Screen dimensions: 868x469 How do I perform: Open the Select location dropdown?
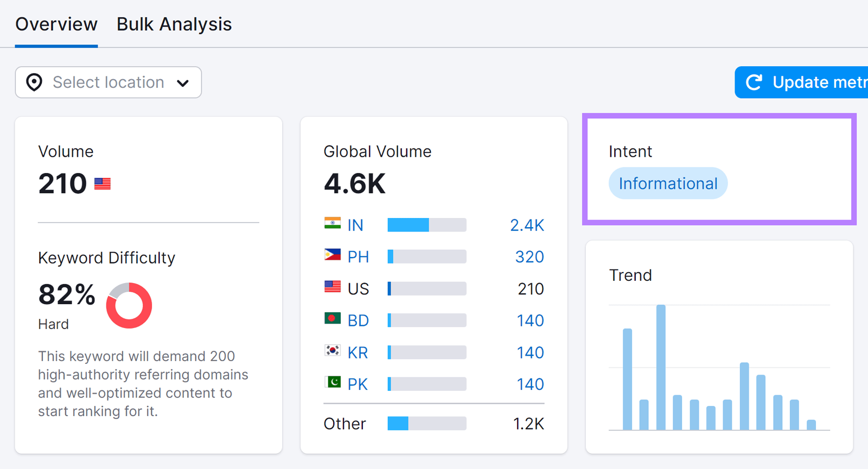click(x=108, y=82)
